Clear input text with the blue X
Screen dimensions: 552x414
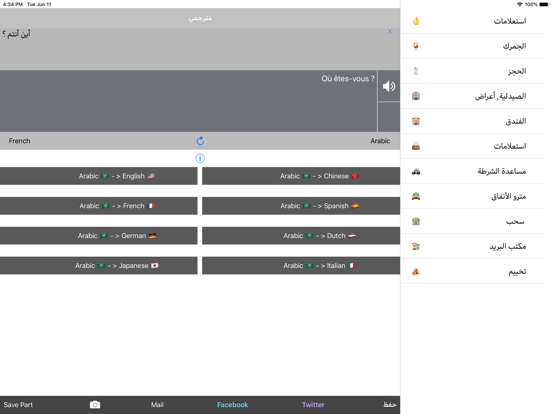click(x=390, y=31)
